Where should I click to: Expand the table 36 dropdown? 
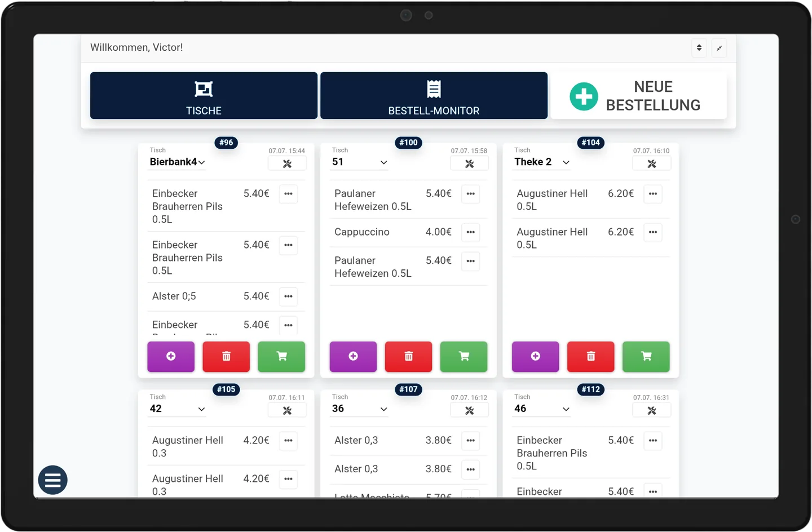pyautogui.click(x=359, y=409)
